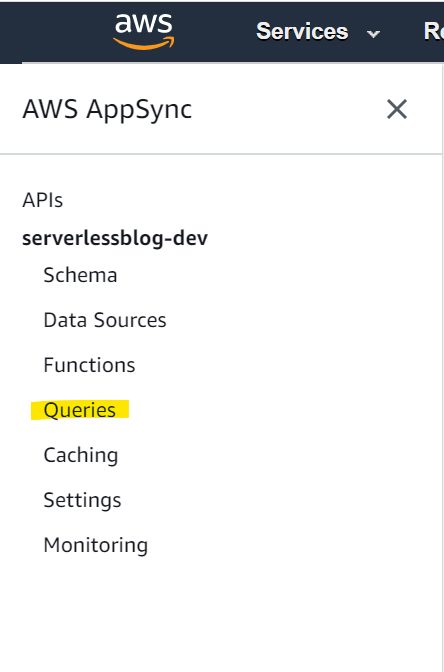444x672 pixels.
Task: Close the AWS AppSync navigation panel
Action: point(396,109)
